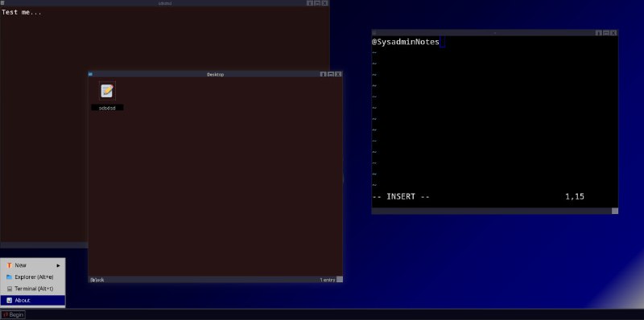The image size is (644, 320).
Task: Choose About in the Begin menu
Action: (x=33, y=301)
